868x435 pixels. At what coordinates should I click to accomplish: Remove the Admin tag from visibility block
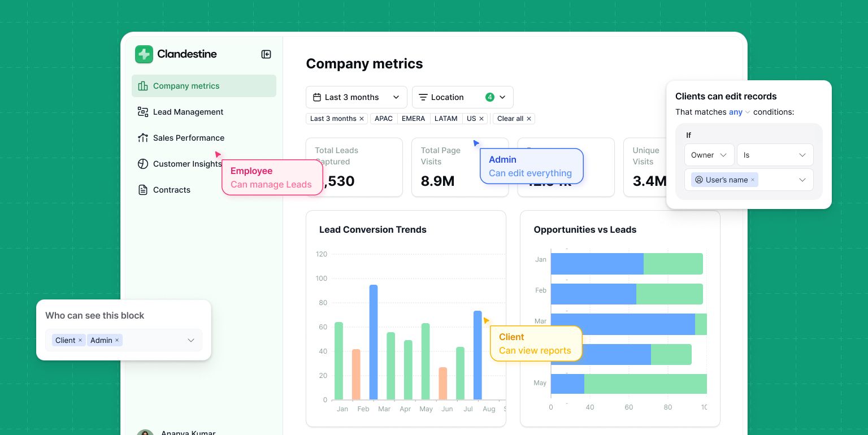click(x=117, y=340)
